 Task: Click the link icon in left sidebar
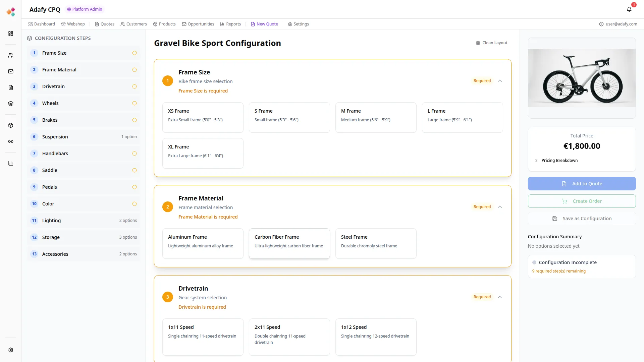(x=11, y=141)
